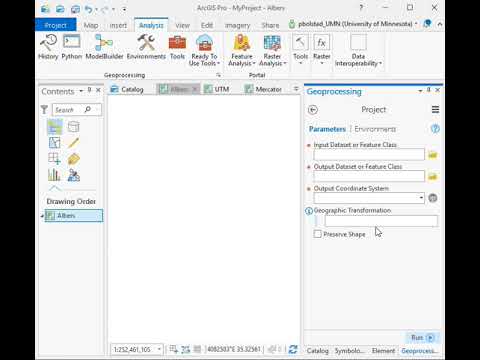
Task: Switch to the Map ribbon tab
Action: coord(91,25)
